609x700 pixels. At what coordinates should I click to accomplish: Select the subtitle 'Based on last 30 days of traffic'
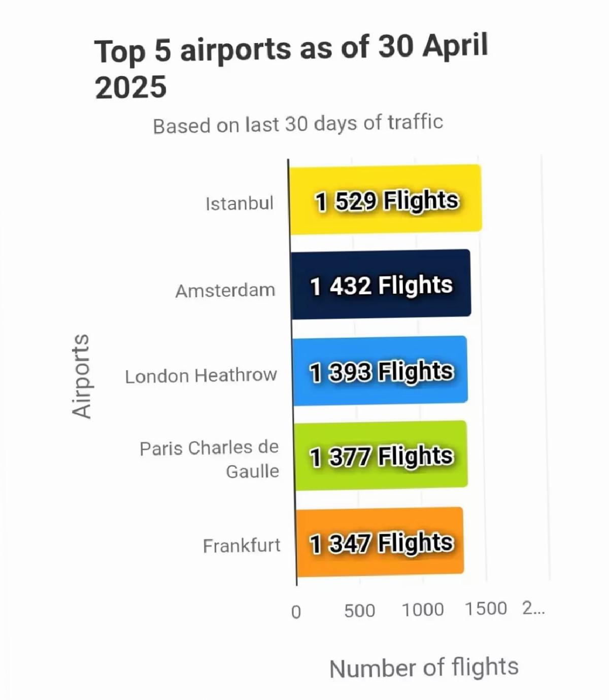298,124
